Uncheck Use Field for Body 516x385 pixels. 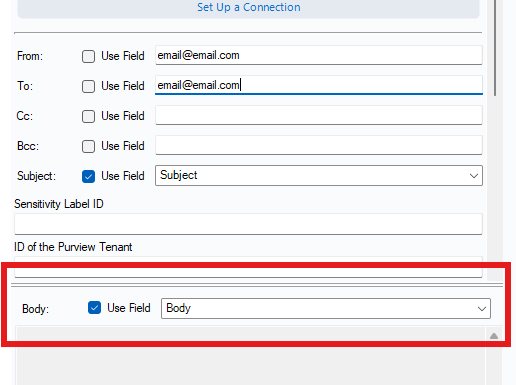pos(94,308)
